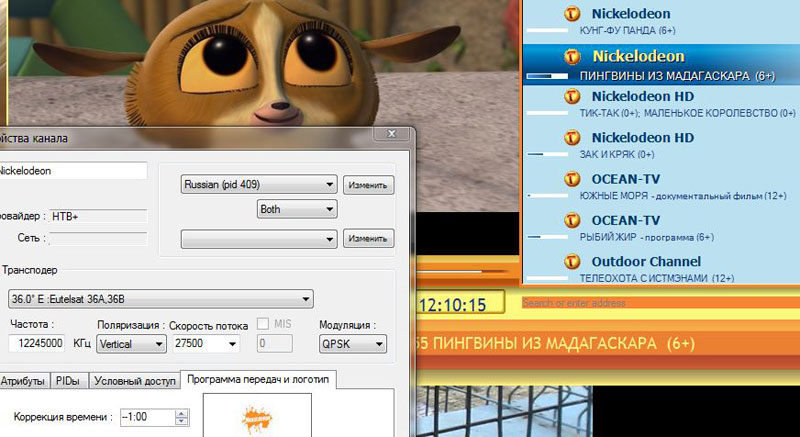The image size is (800, 437).
Task: Select the Nickelodeon HD icon beside ЗАК И КРЯК
Action: (x=571, y=137)
